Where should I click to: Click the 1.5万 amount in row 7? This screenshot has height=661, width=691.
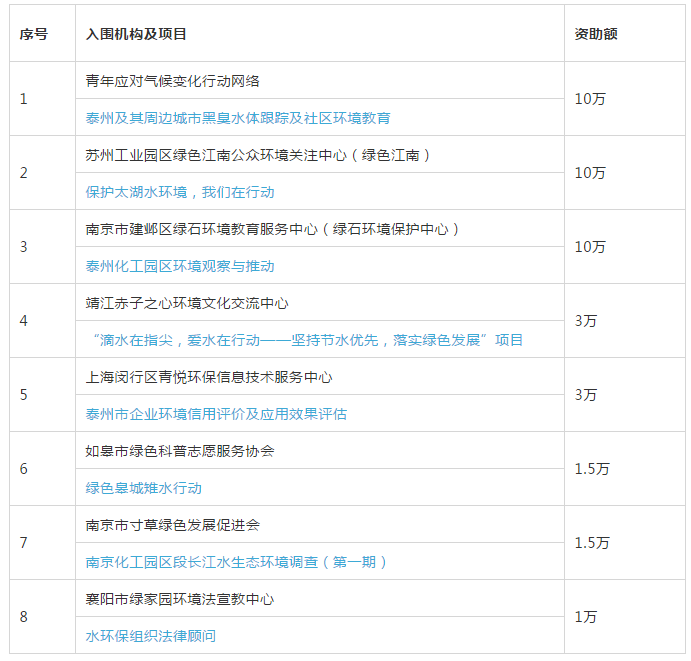[x=592, y=543]
